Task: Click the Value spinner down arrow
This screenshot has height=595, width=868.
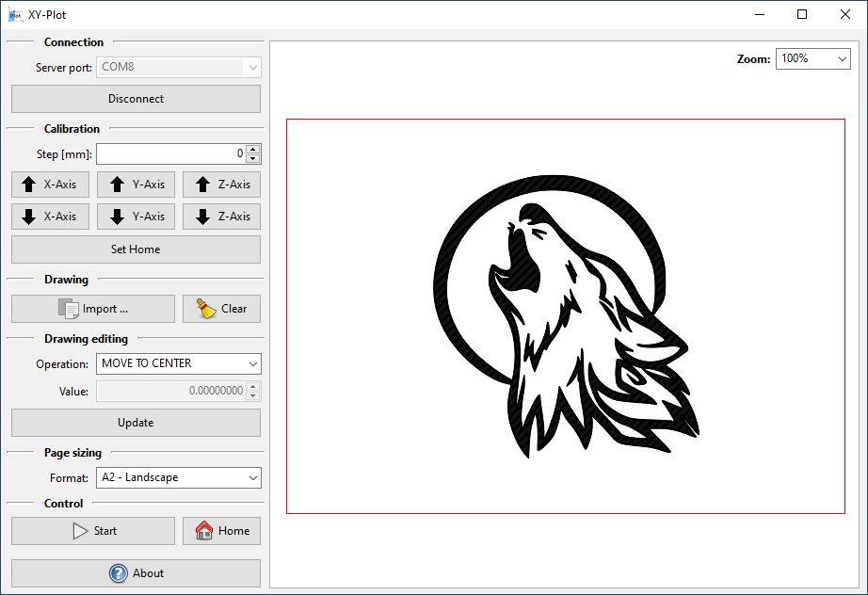Action: click(253, 395)
